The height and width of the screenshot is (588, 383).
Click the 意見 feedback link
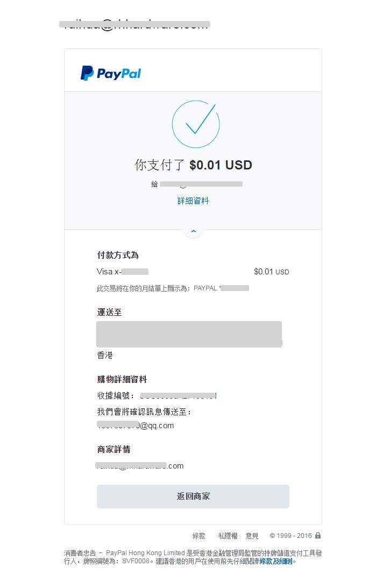pyautogui.click(x=251, y=536)
